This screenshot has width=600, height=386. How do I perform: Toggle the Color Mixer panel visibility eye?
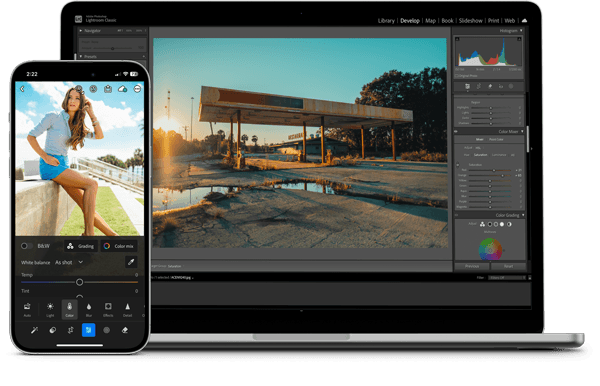click(x=457, y=132)
